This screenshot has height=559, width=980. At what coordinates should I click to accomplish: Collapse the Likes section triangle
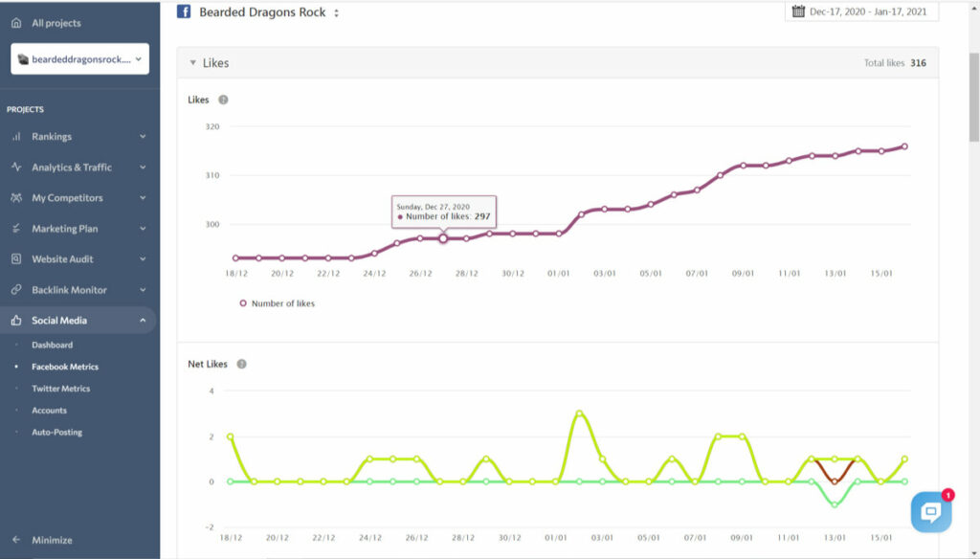[192, 62]
